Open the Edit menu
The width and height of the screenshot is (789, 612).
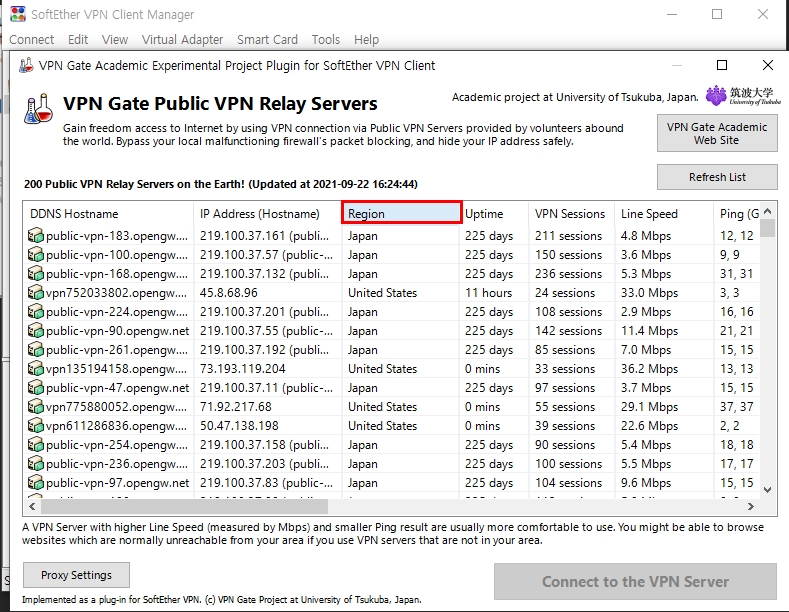78,40
